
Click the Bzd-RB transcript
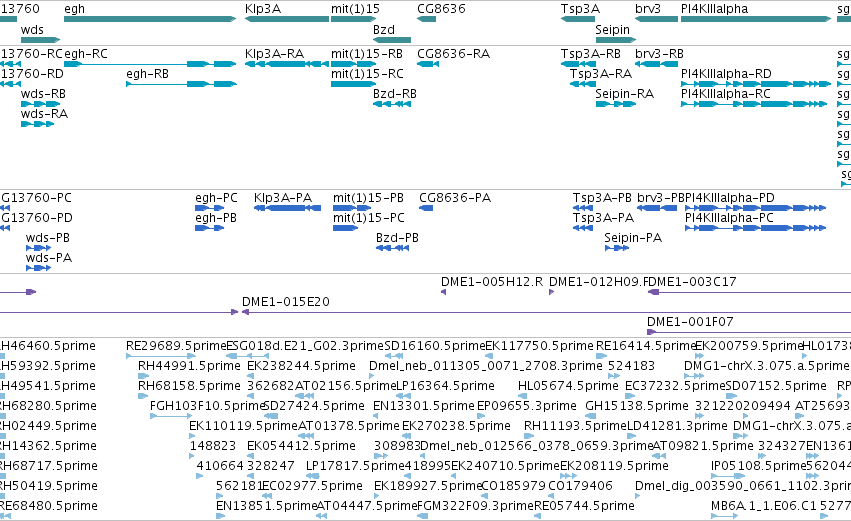[392, 104]
